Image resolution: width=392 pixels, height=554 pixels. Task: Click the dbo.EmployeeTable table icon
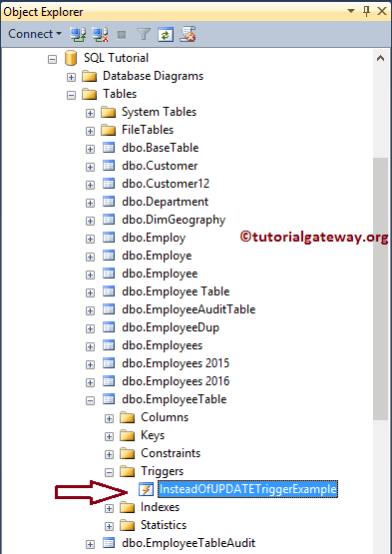point(109,399)
